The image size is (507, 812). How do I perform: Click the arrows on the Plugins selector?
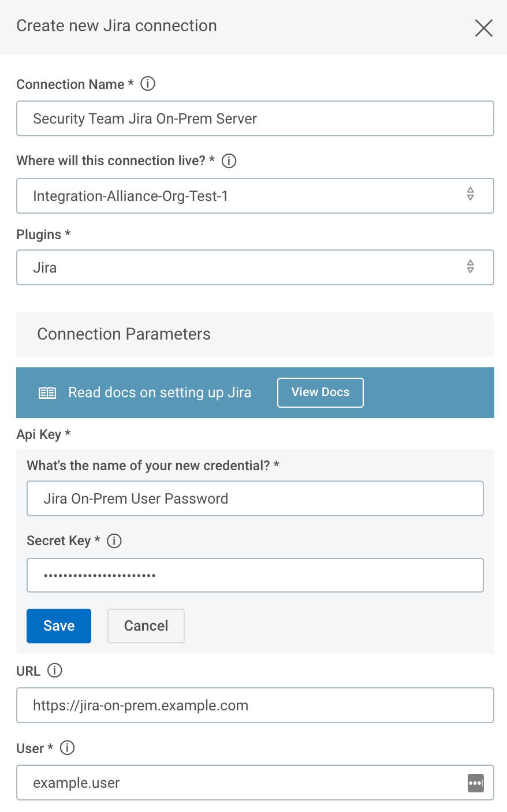(x=471, y=267)
